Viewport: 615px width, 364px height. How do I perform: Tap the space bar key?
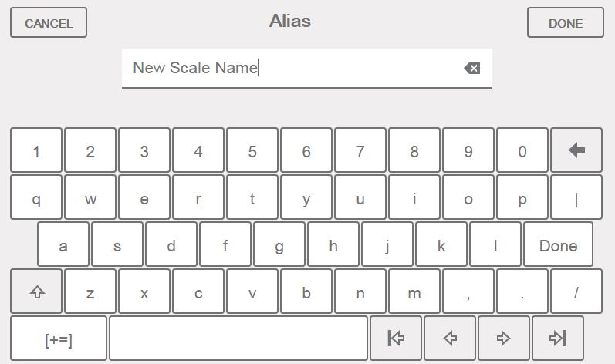click(x=238, y=338)
